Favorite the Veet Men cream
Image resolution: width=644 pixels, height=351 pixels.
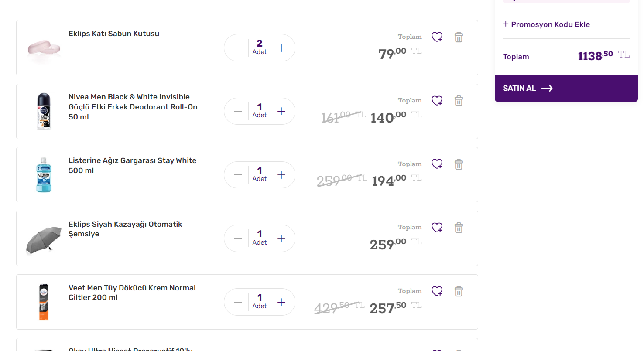pos(437,291)
